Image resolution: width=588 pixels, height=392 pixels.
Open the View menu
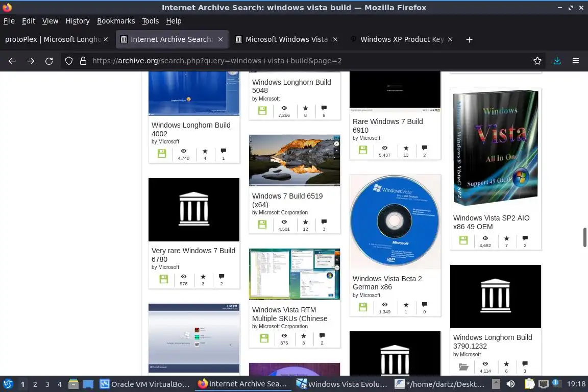pos(50,21)
